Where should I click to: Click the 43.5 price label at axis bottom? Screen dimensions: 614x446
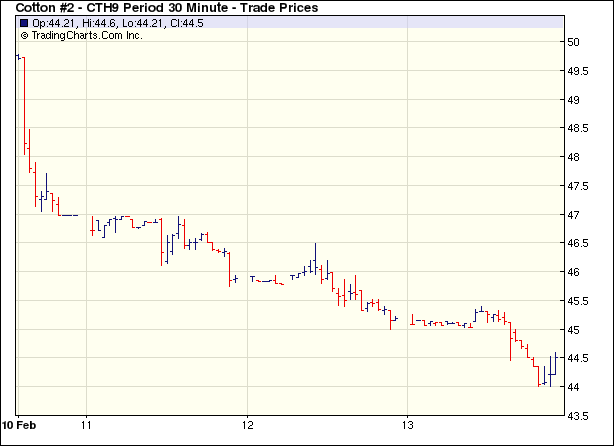click(577, 416)
